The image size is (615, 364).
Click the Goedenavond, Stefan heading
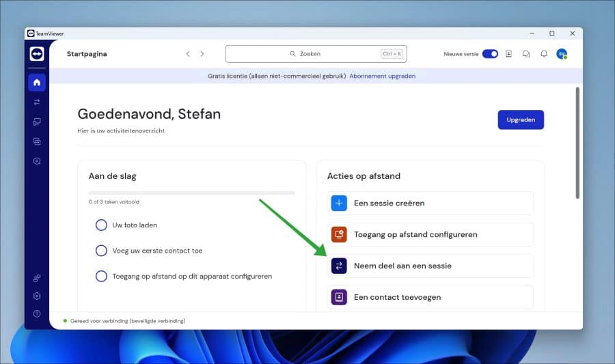(149, 114)
